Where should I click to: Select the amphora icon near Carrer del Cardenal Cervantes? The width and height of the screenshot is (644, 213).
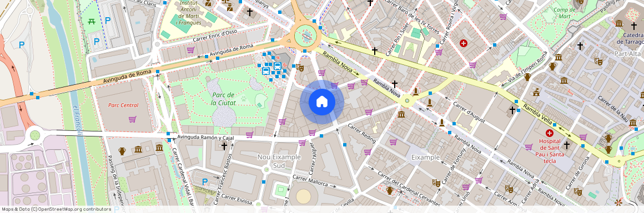click(x=390, y=190)
